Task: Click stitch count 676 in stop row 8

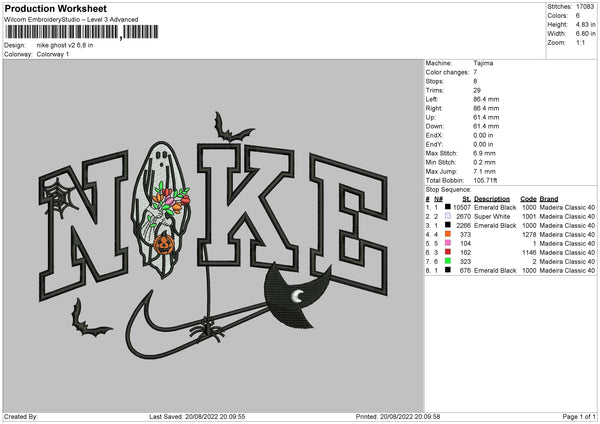Action: pyautogui.click(x=465, y=271)
